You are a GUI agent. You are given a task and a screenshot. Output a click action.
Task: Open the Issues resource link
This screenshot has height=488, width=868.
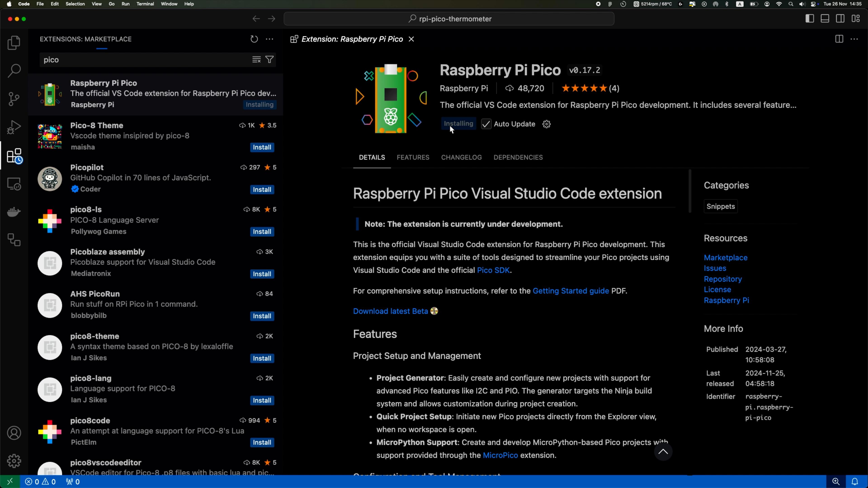715,268
